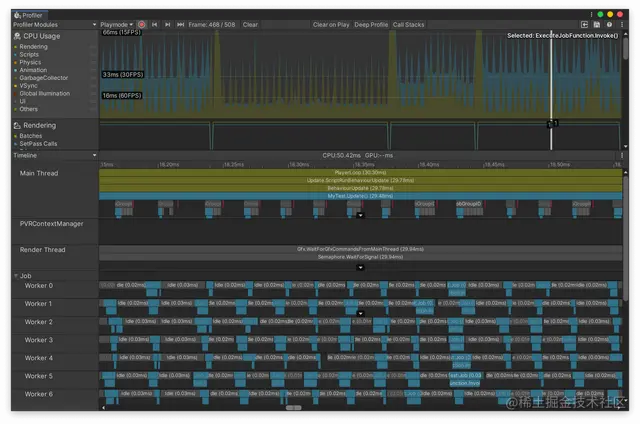Click the Worker 4 thread label
This screenshot has width=640, height=424.
pos(39,358)
